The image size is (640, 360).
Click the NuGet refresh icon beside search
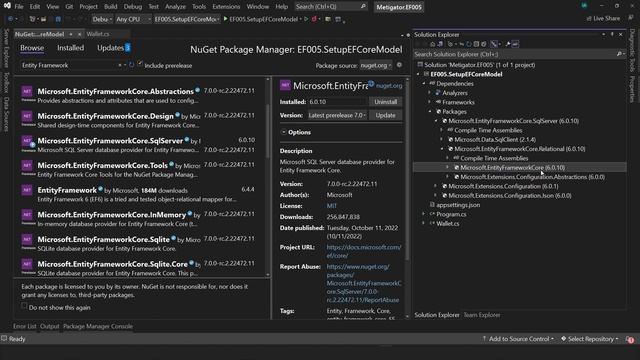click(x=131, y=65)
